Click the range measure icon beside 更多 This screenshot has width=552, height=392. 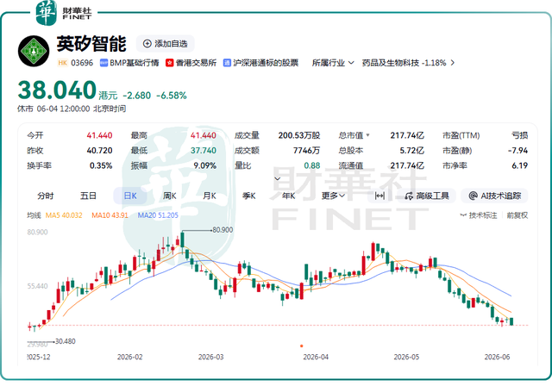point(379,196)
